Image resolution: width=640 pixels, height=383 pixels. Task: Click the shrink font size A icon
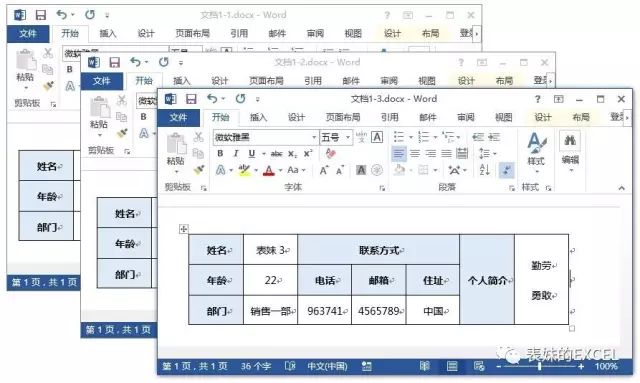(x=340, y=170)
